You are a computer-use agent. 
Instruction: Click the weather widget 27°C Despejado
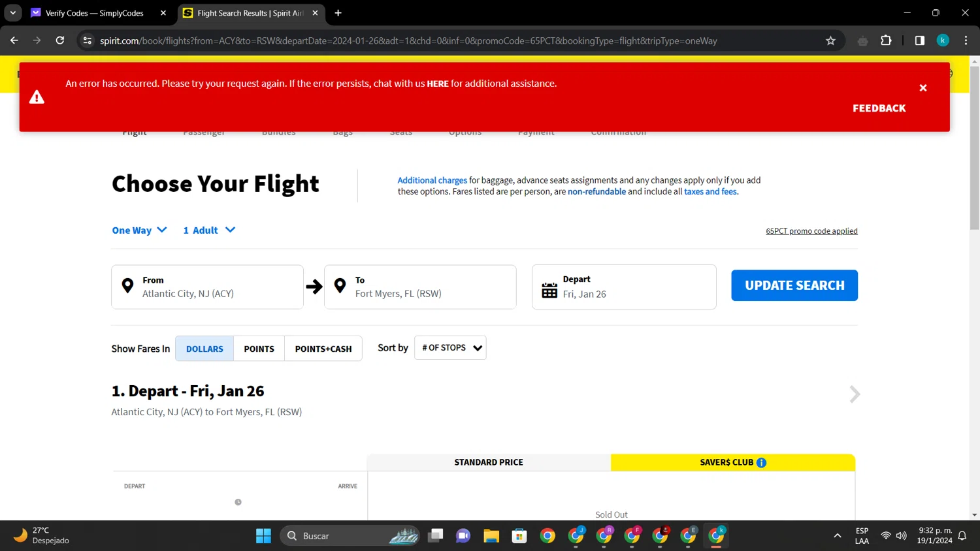[x=42, y=535]
